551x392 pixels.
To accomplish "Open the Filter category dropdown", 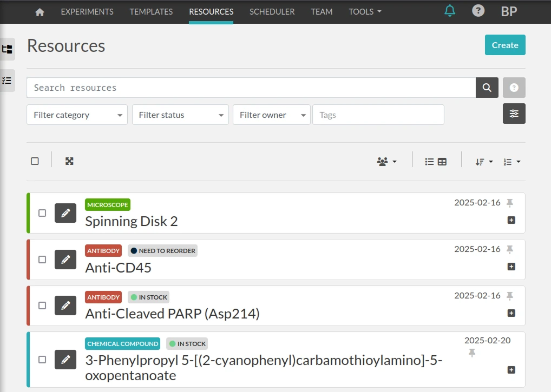I will tap(77, 115).
